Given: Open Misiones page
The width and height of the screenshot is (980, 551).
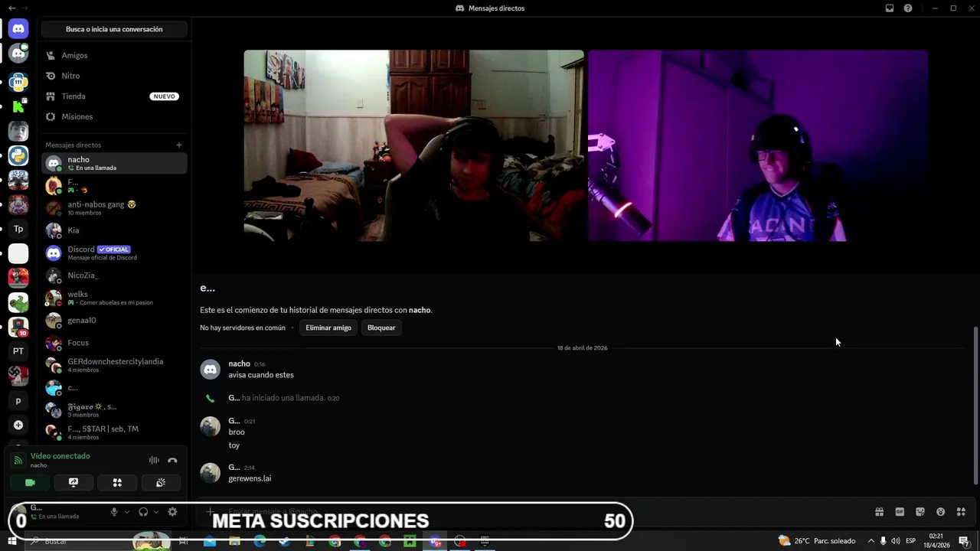Looking at the screenshot, I should 114,116.
